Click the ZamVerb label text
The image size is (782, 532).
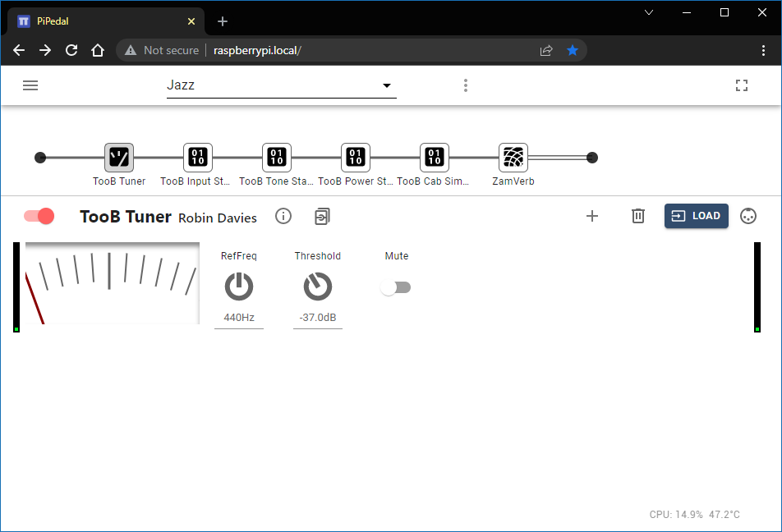click(x=513, y=181)
